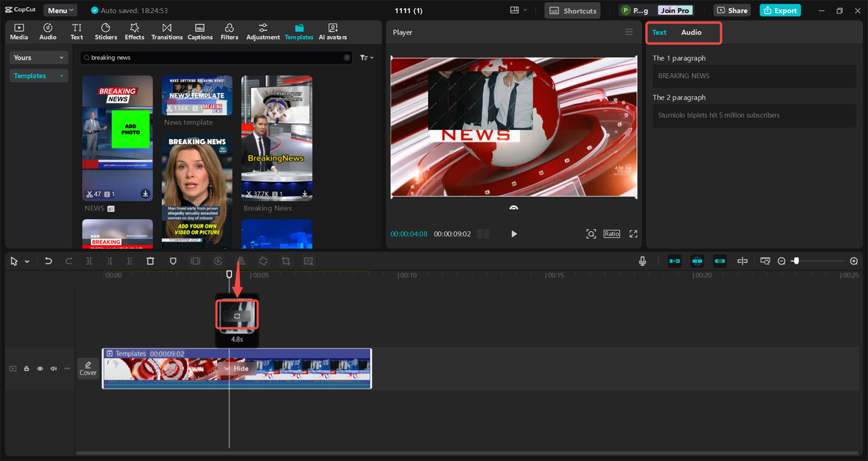Click the Undo arrow in timeline toolbar

pos(48,261)
